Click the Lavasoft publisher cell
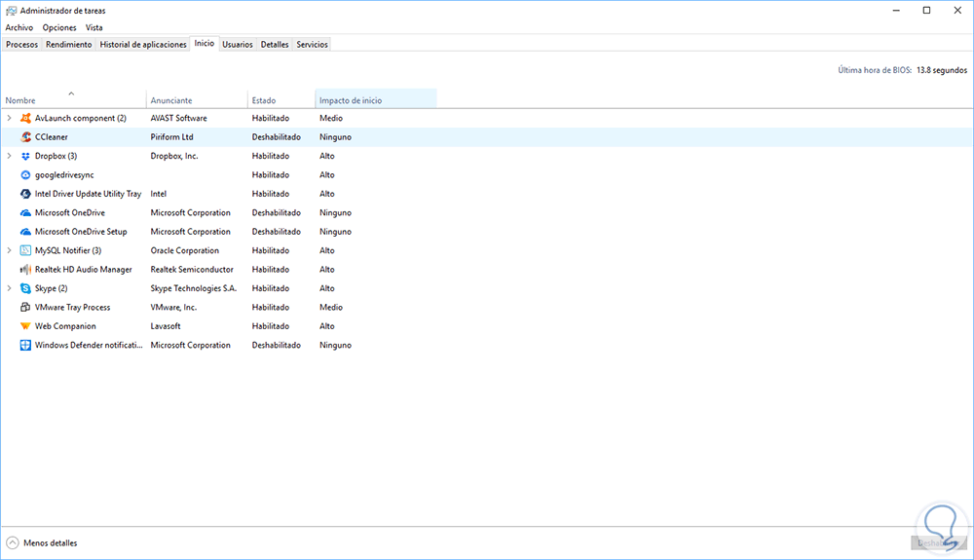This screenshot has height=560, width=974. coord(166,326)
